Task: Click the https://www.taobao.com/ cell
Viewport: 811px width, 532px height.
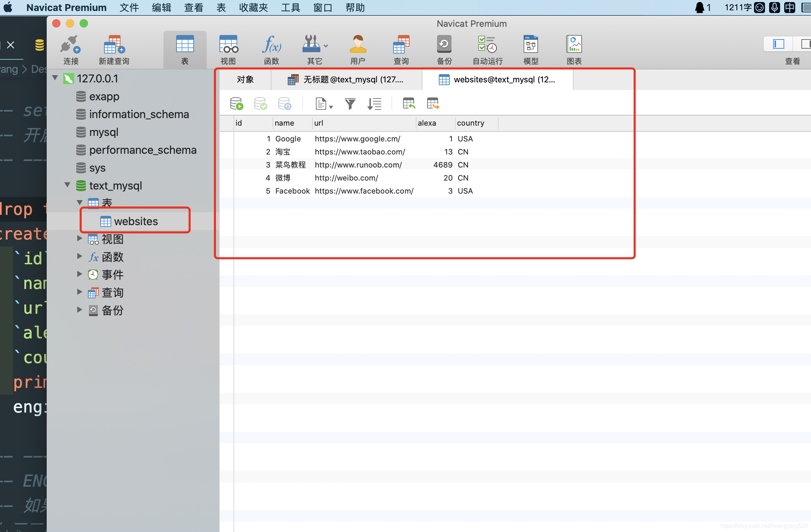Action: [360, 152]
